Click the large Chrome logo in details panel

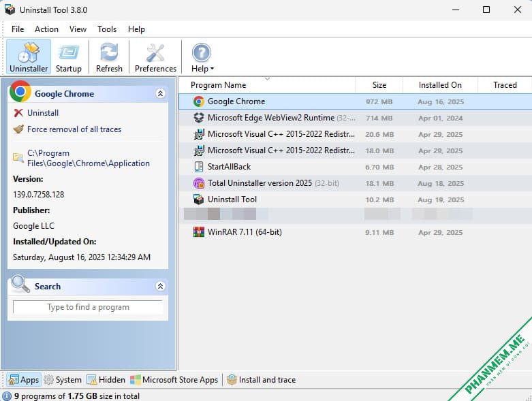click(20, 91)
